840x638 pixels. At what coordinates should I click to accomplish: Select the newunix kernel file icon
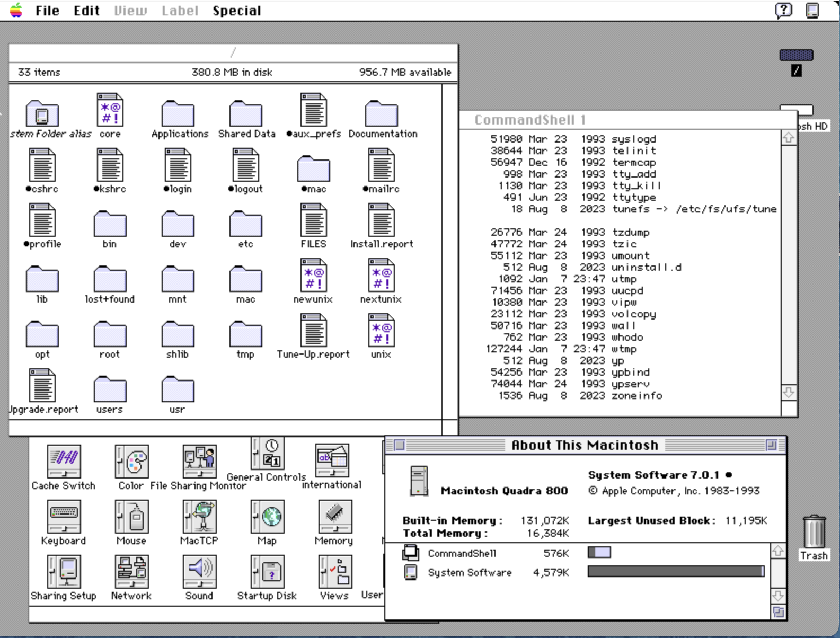pos(314,275)
